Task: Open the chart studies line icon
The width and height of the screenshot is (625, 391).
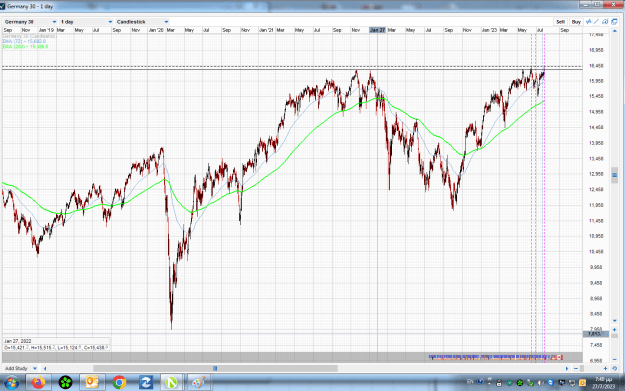Action: point(589,22)
